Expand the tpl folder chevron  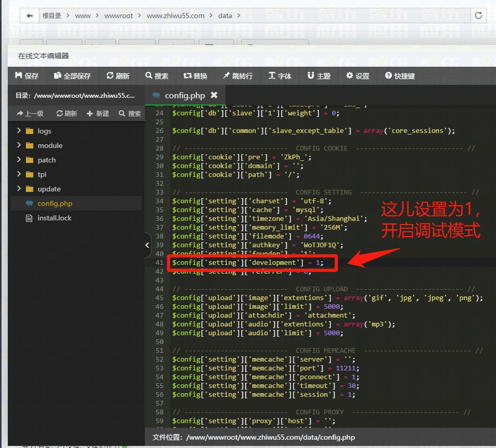click(19, 174)
